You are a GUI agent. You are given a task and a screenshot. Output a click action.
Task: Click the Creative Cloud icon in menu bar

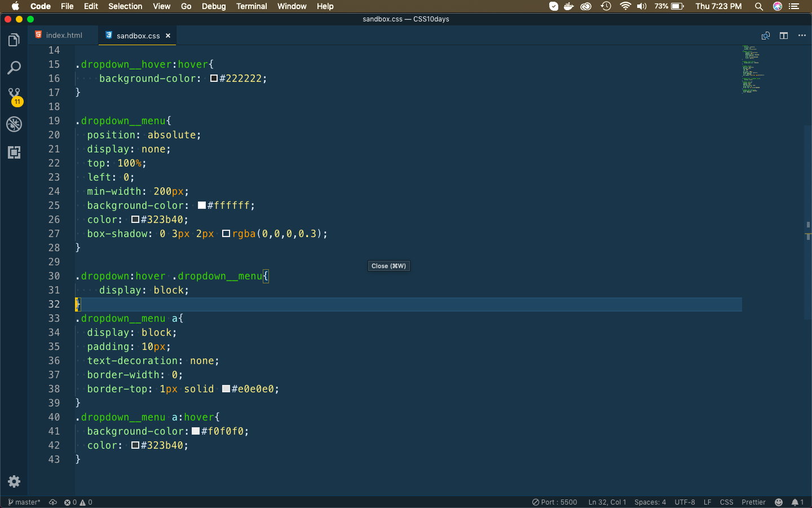(586, 6)
